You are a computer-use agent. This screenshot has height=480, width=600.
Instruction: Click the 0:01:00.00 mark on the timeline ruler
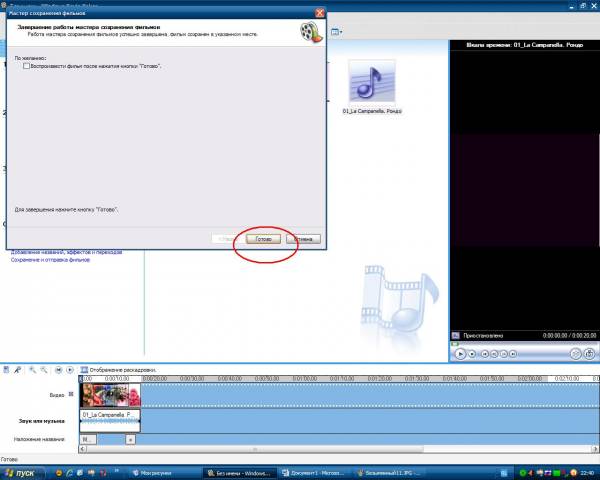305,378
